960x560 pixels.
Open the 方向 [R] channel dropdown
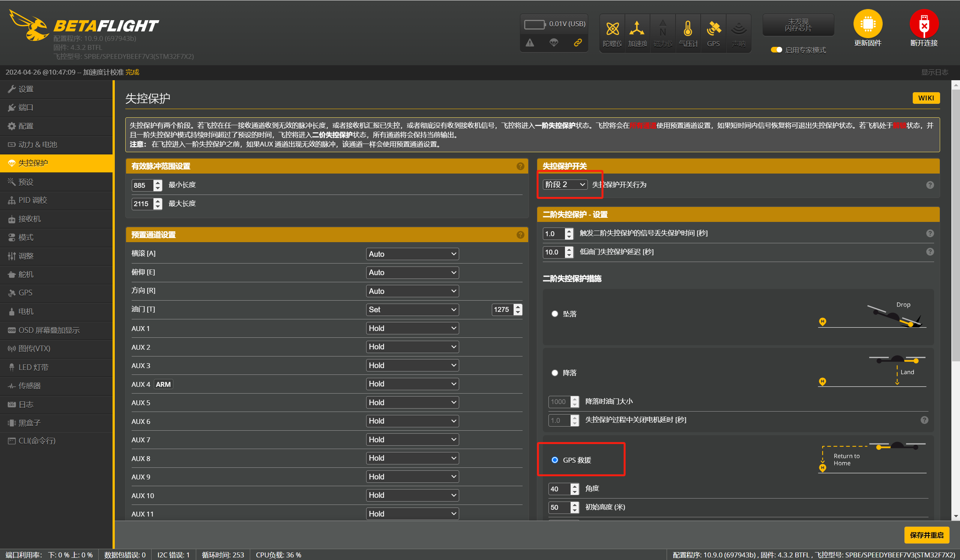pyautogui.click(x=412, y=291)
